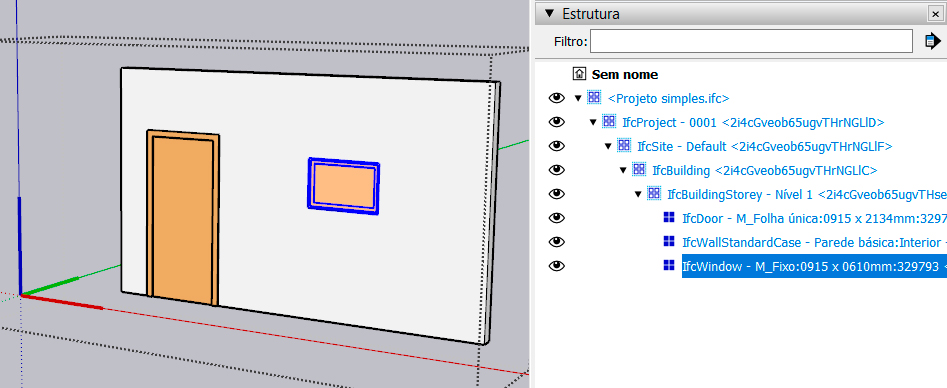Select IfcWindow M_Fixo entry in the tree
Screen dimensions: 947x388
(814, 266)
